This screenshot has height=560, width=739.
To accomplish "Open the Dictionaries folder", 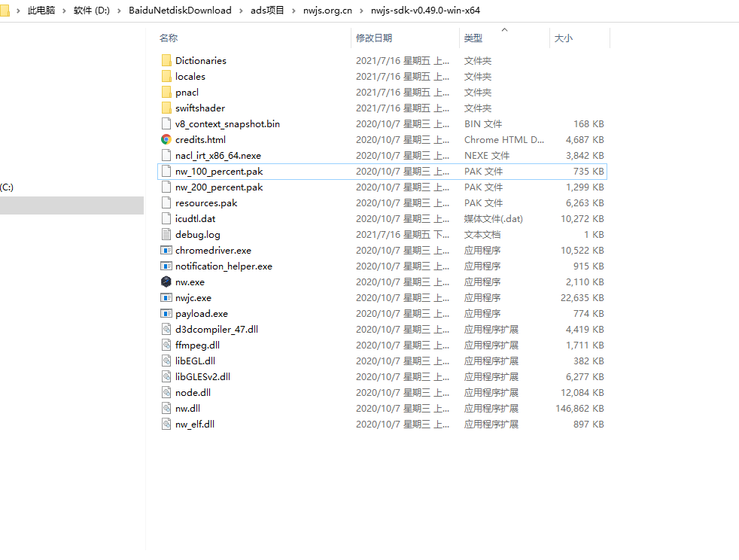I will [167, 60].
